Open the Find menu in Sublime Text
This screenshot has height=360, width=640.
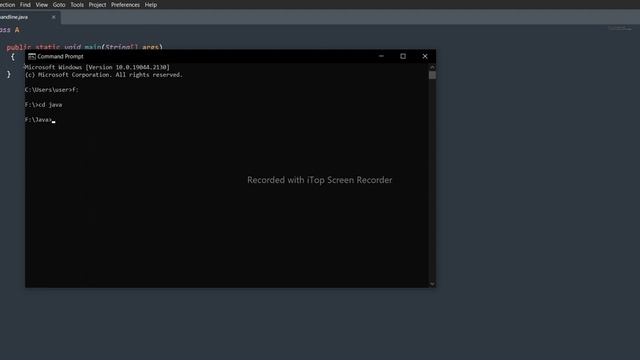pyautogui.click(x=25, y=5)
